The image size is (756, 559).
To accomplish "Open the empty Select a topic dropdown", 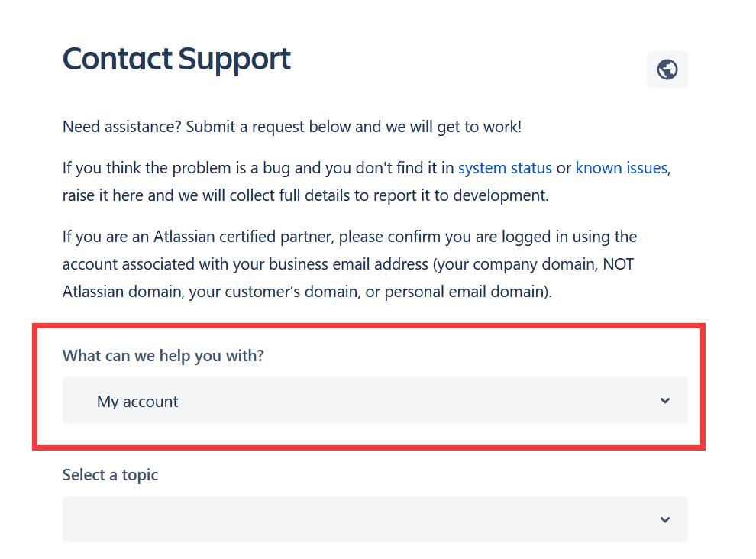I will click(x=375, y=519).
